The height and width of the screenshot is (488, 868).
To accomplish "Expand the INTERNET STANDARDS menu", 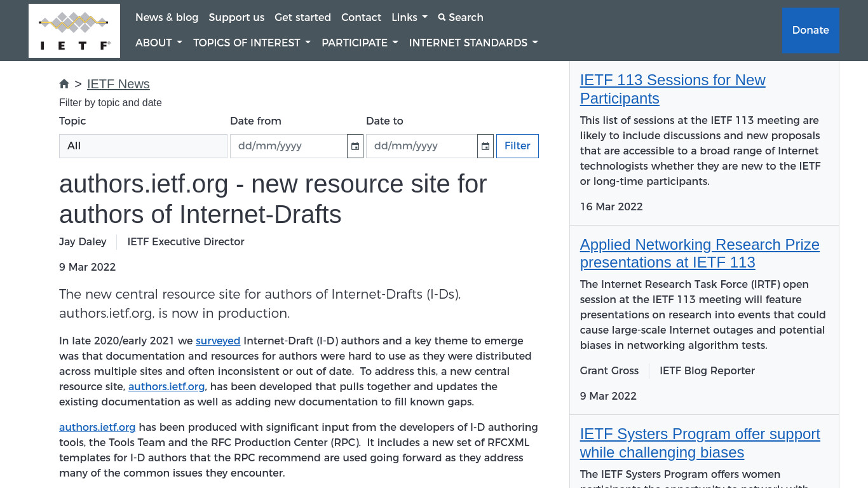I will pyautogui.click(x=473, y=43).
